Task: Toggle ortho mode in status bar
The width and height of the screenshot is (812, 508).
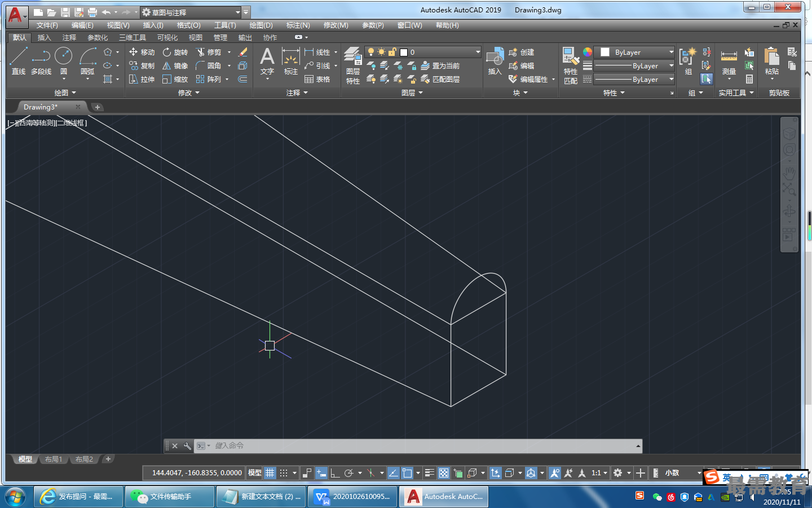Action: click(335, 473)
